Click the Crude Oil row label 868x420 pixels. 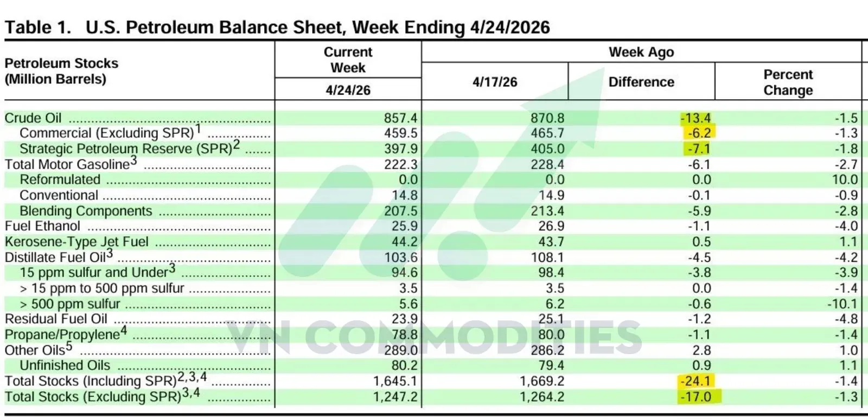33,118
